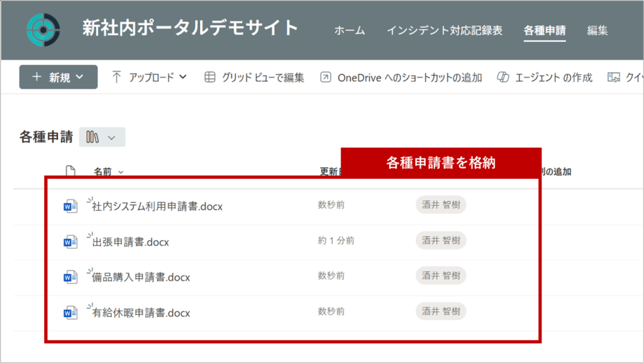Image resolution: width=644 pixels, height=363 pixels.
Task: Click the plus icon in 新規 button
Action: tap(36, 77)
